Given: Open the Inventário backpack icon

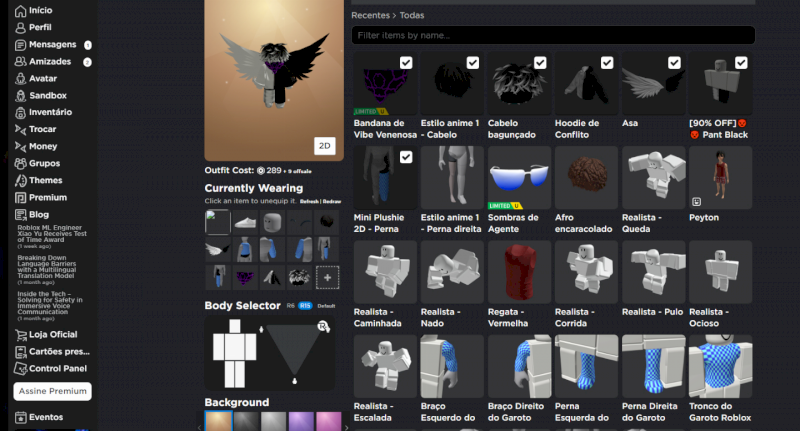Looking at the screenshot, I should coord(20,112).
